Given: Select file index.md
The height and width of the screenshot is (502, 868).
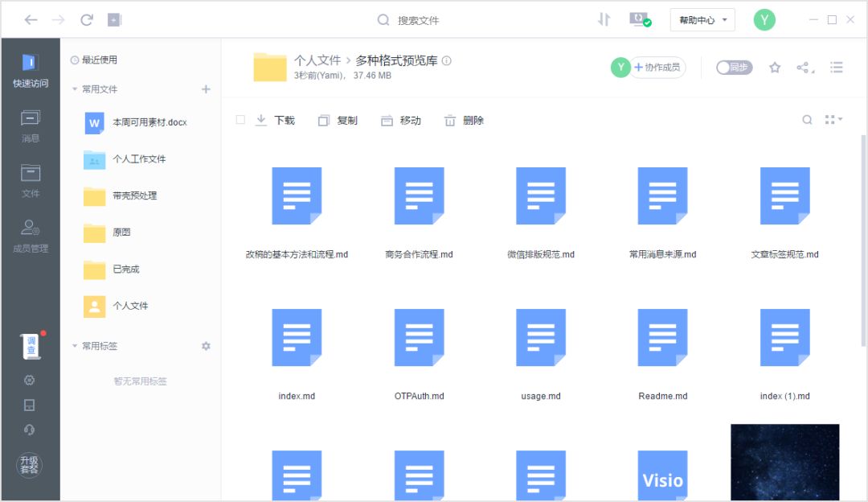Looking at the screenshot, I should point(297,355).
